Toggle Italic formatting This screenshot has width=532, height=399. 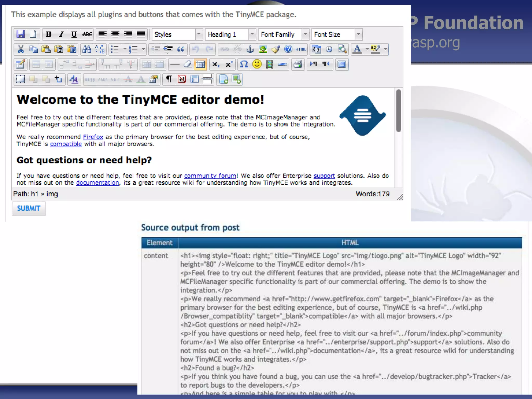pos(61,34)
